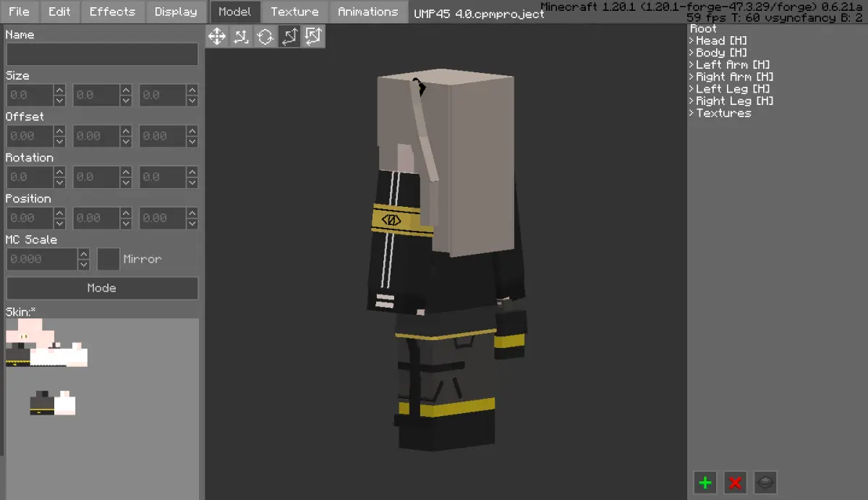The width and height of the screenshot is (868, 500).
Task: Click the first Offset value field
Action: 30,136
